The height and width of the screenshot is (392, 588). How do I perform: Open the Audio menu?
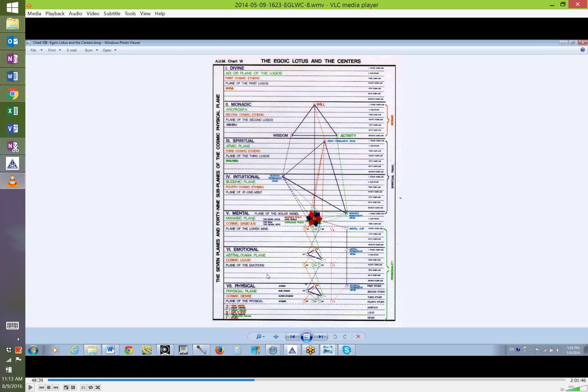(75, 13)
